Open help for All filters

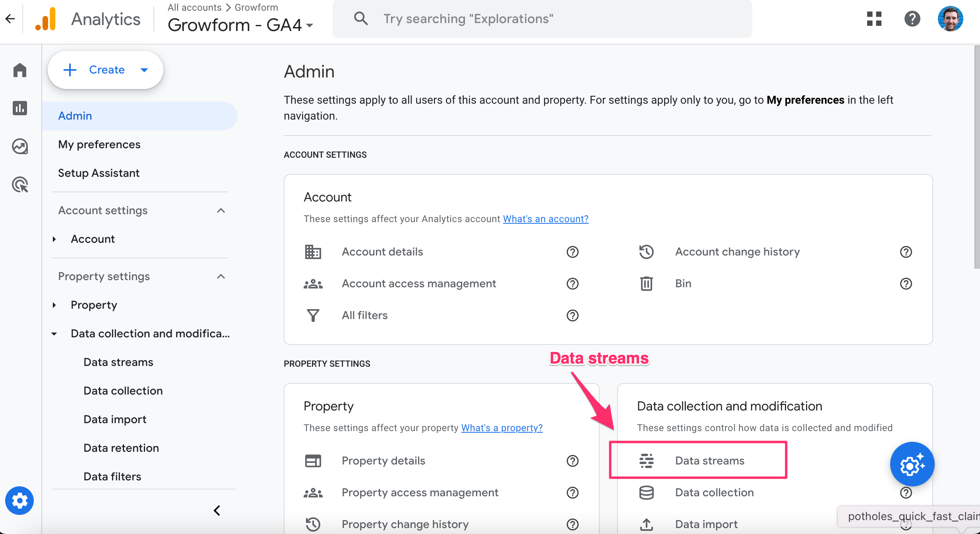click(572, 315)
